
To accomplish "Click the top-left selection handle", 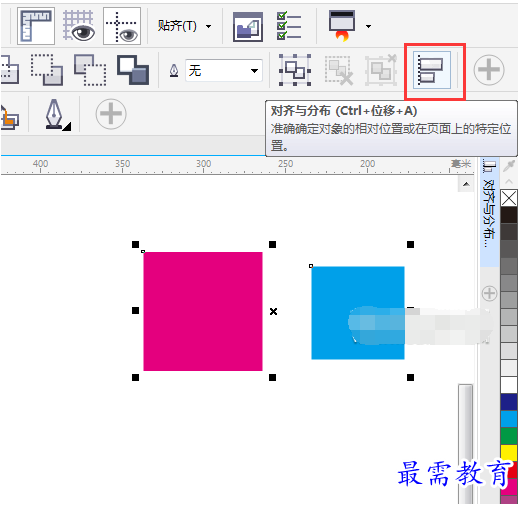I will pyautogui.click(x=135, y=245).
